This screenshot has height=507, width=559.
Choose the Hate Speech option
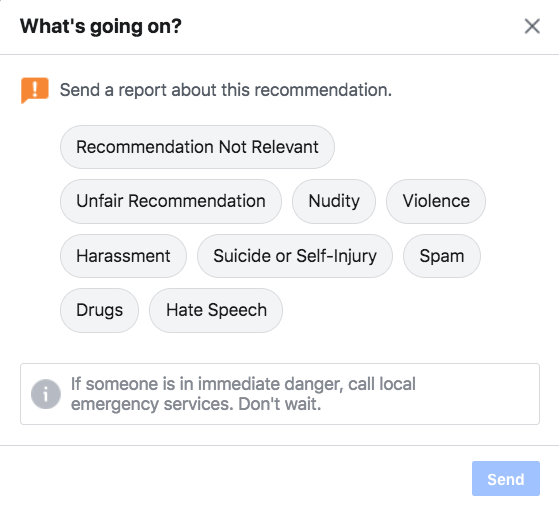(216, 310)
